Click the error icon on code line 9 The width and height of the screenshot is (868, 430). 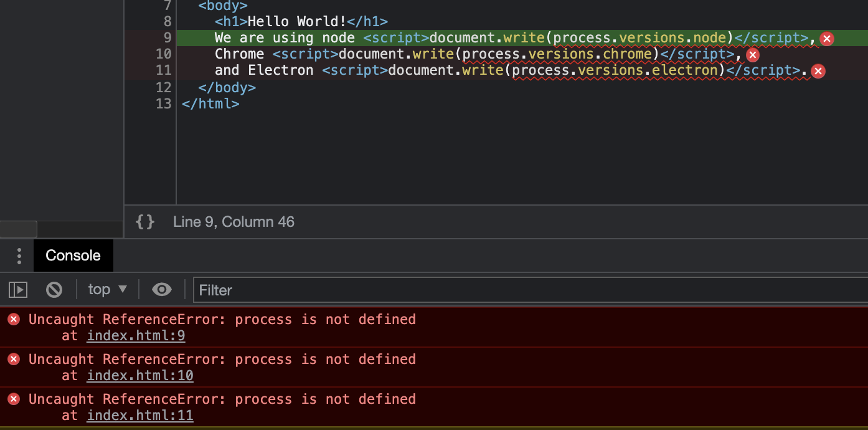(x=827, y=39)
